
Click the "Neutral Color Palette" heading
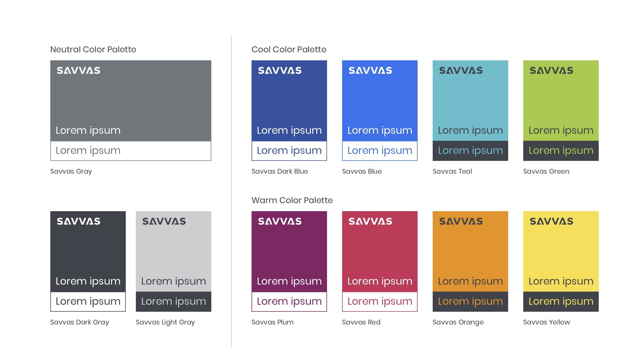click(x=93, y=50)
